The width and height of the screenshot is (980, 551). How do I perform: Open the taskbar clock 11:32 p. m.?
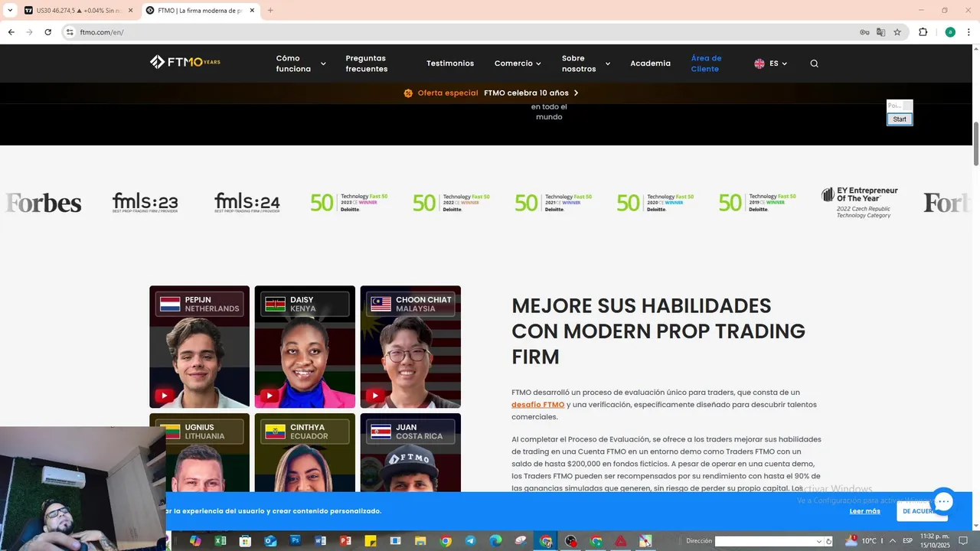pos(935,541)
